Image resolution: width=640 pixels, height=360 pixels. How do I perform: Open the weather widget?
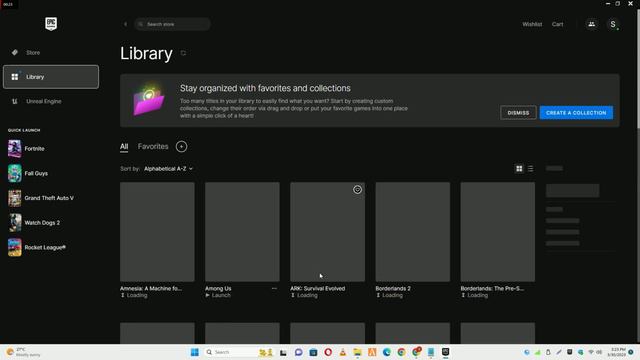pyautogui.click(x=24, y=352)
